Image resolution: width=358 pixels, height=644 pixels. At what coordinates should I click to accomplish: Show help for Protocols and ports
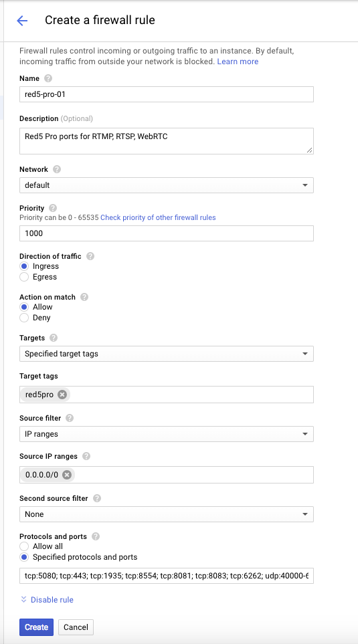(x=96, y=536)
